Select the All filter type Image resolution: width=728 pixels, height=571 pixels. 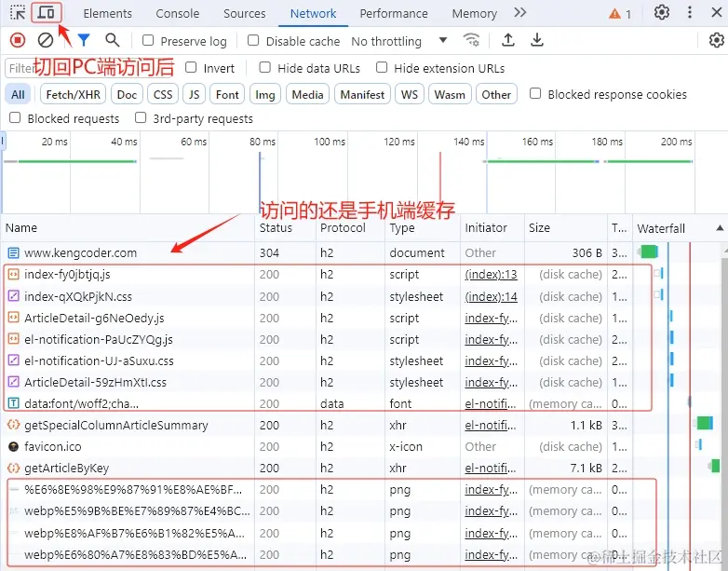pos(18,94)
